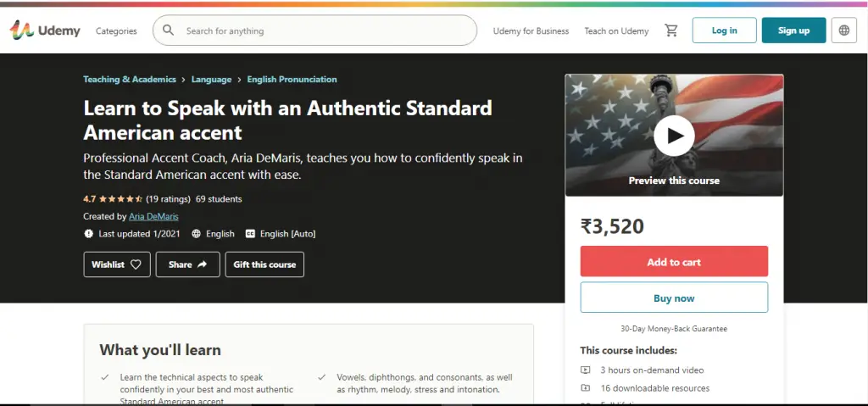Screen dimensions: 868x406
Task: Click the star rating icons
Action: [120, 199]
